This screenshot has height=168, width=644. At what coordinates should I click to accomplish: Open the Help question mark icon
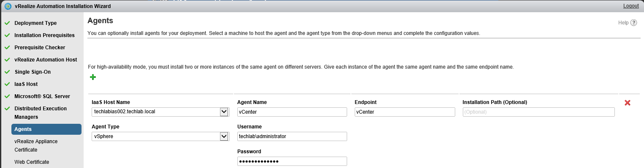click(633, 23)
